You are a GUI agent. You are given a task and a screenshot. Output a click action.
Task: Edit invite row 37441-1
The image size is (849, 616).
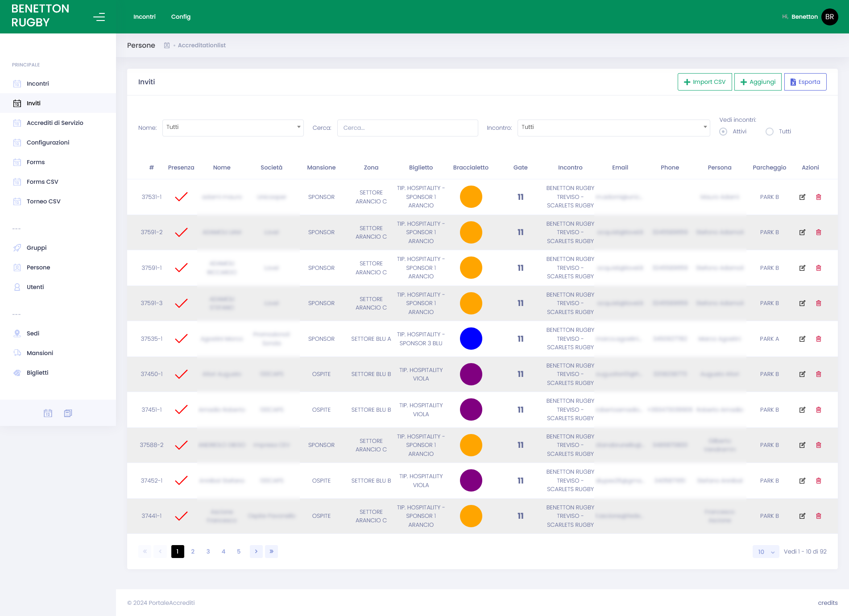point(802,516)
